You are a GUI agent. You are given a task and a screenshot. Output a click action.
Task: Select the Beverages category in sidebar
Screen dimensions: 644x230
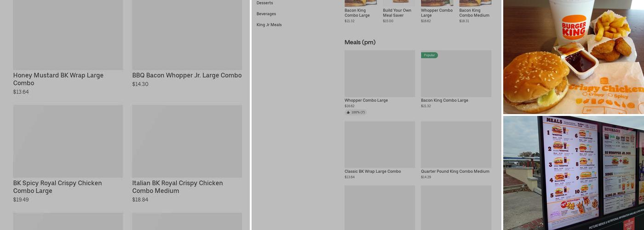pyautogui.click(x=266, y=14)
